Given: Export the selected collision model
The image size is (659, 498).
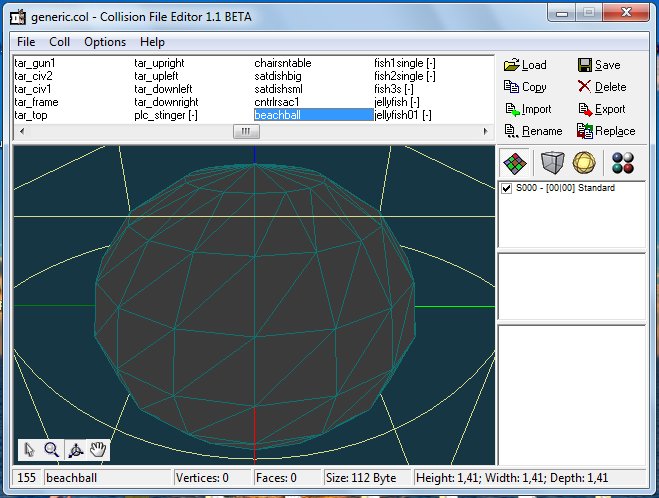Looking at the screenshot, I should (602, 109).
